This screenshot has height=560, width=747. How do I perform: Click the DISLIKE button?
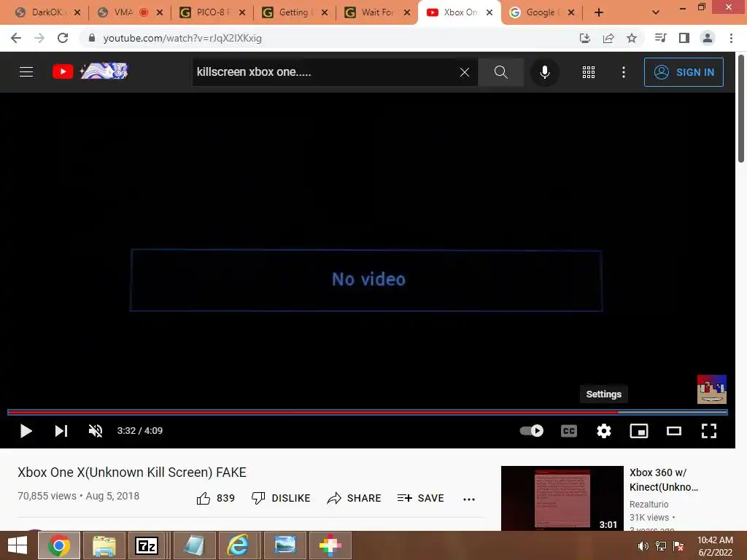coord(281,498)
